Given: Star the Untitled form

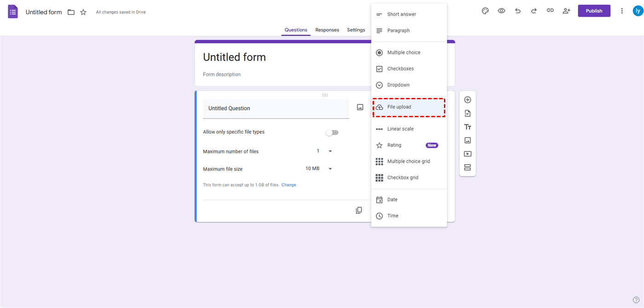Looking at the screenshot, I should pos(83,12).
